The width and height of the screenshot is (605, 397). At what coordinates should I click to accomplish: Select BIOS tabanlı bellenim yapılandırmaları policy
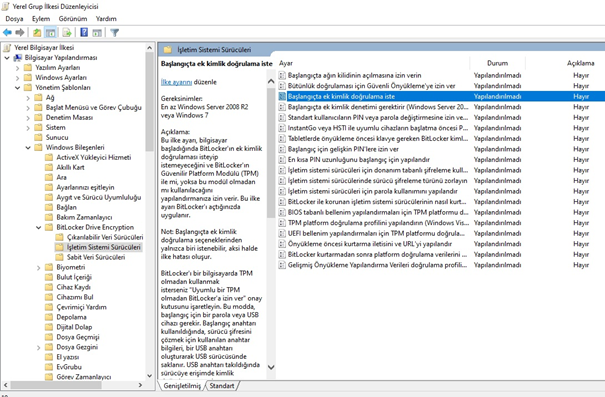point(378,212)
